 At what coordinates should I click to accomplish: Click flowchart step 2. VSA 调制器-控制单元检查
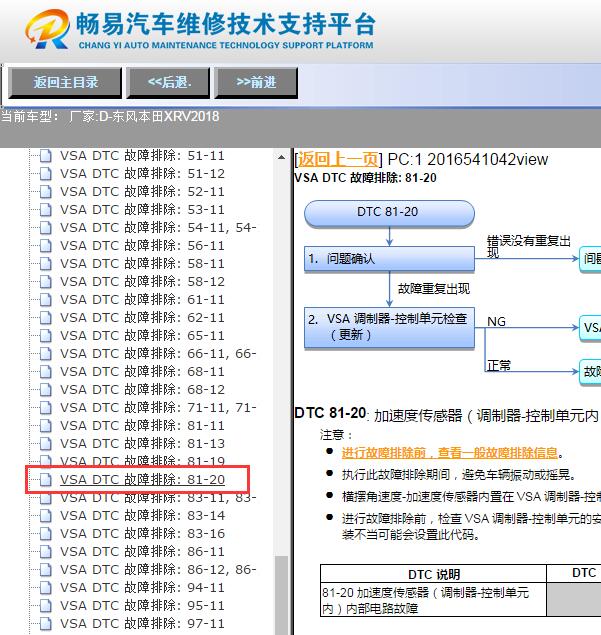pyautogui.click(x=389, y=327)
